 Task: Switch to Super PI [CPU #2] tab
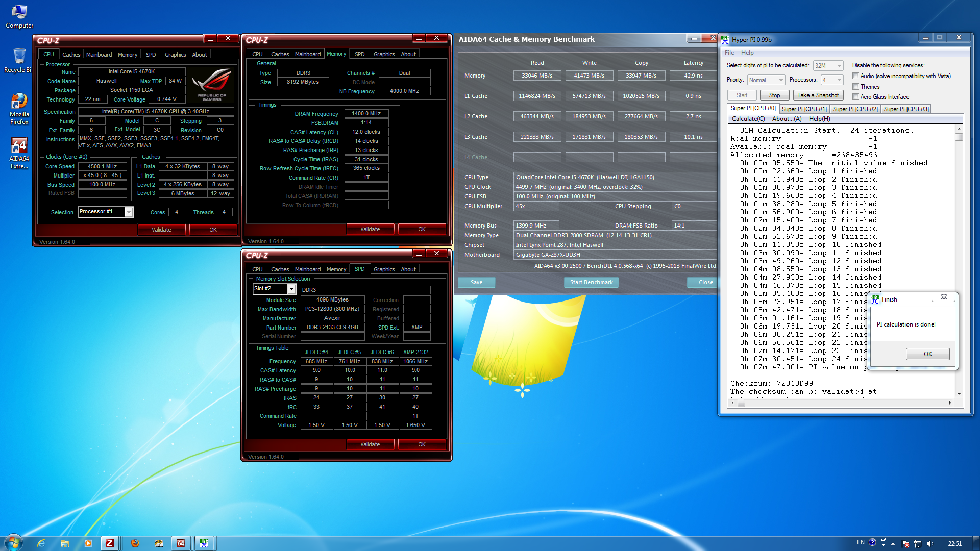click(x=855, y=109)
